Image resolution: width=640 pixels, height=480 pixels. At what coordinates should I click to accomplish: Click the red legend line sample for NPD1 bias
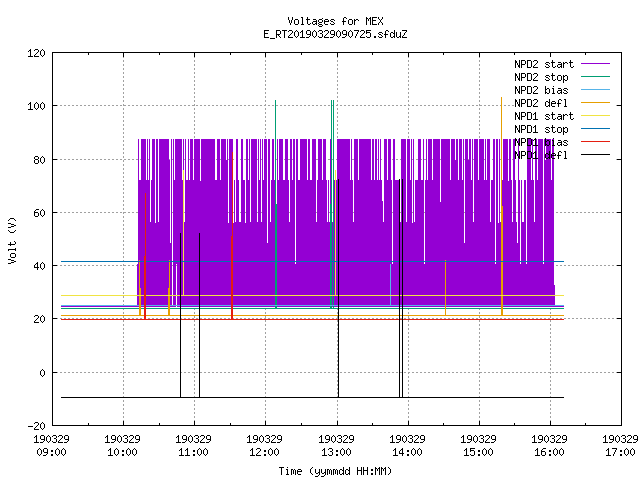(595, 142)
